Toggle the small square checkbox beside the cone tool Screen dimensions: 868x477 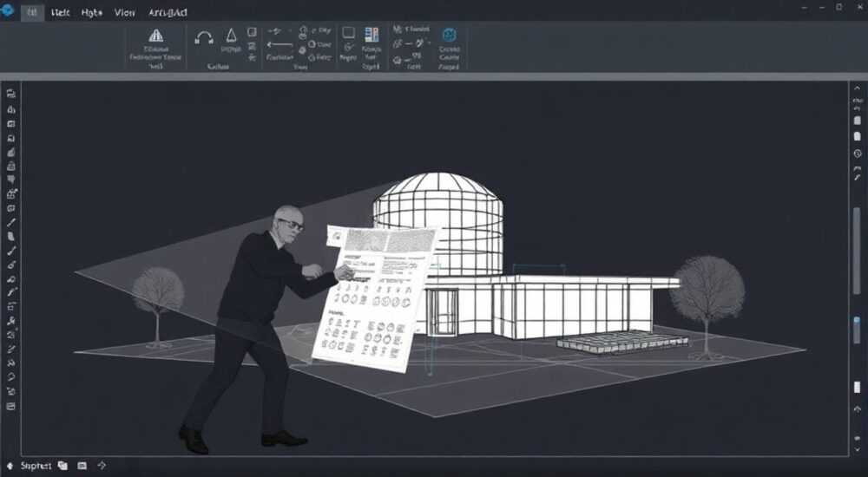(x=252, y=32)
